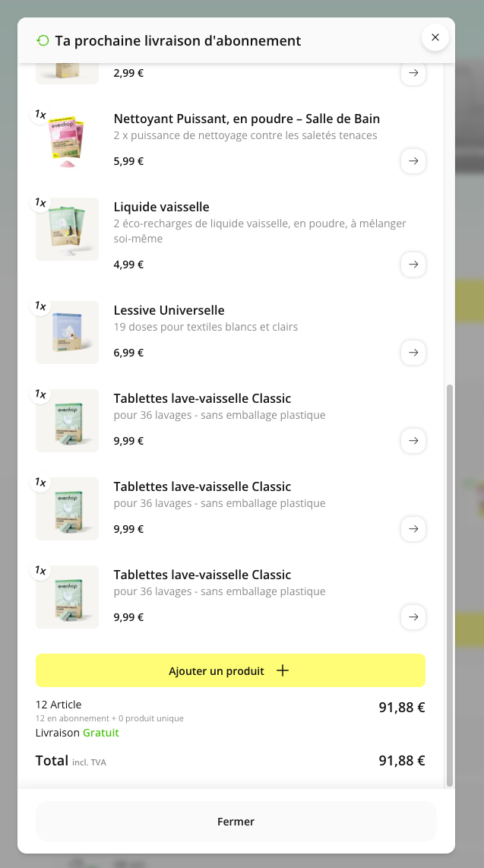Open Liquide vaisselle details arrow
The image size is (484, 868).
(x=413, y=265)
